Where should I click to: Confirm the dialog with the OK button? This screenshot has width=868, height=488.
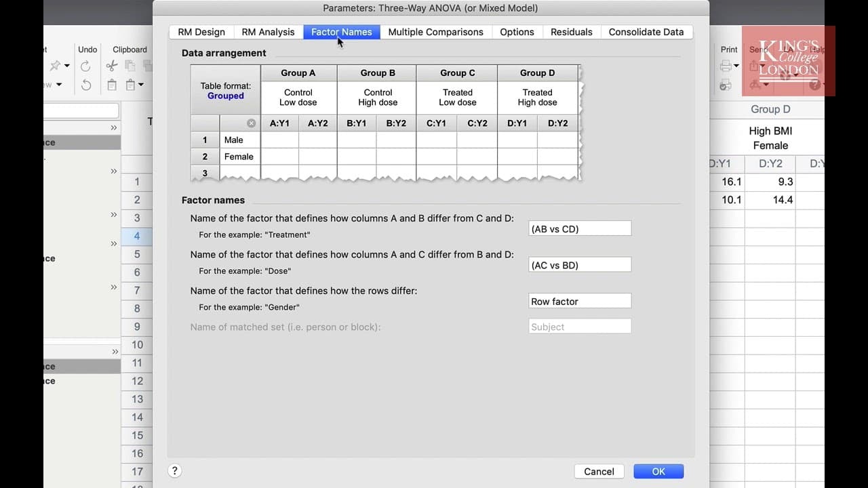658,472
